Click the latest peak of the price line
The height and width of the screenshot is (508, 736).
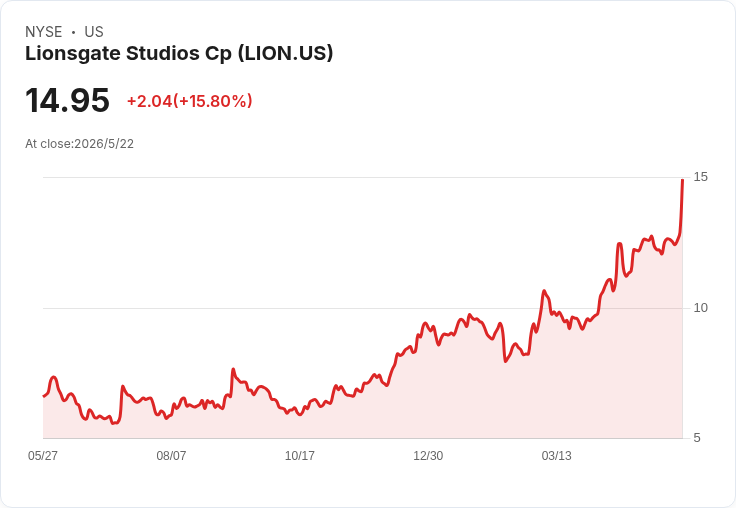click(x=682, y=180)
